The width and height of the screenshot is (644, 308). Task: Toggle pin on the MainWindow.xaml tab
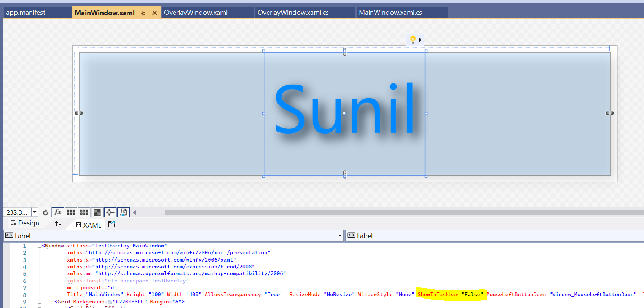pos(143,13)
